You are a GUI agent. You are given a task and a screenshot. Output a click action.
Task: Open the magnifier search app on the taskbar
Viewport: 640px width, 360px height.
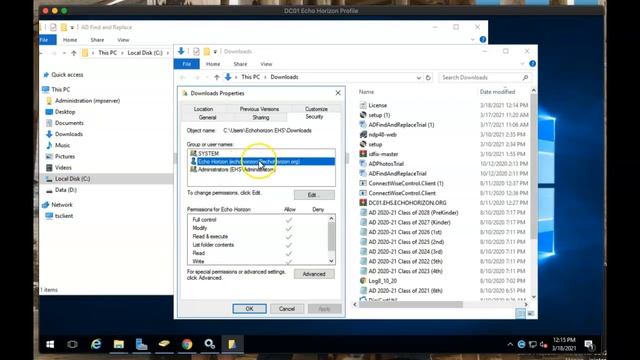pos(210,344)
